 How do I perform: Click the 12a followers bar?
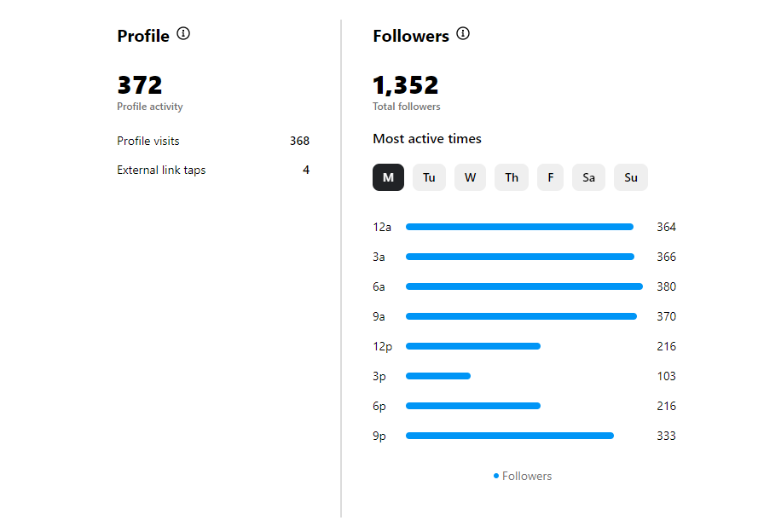pyautogui.click(x=519, y=227)
